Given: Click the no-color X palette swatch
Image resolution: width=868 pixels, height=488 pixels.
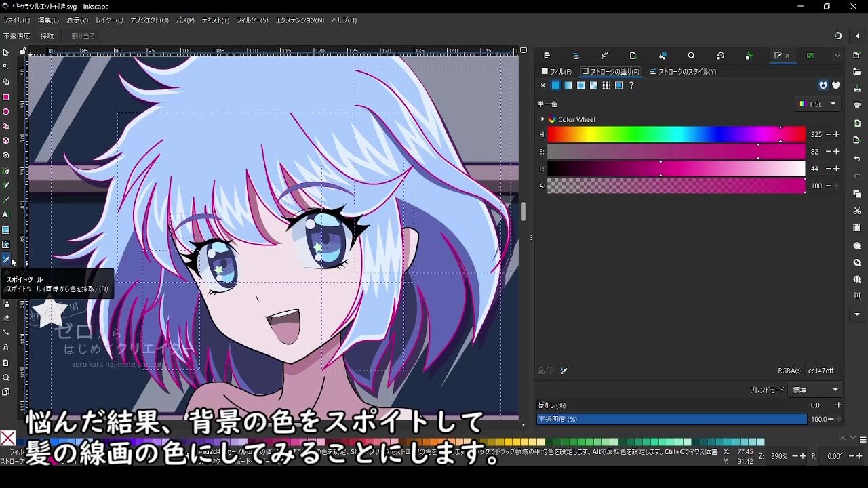Looking at the screenshot, I should coord(7,439).
